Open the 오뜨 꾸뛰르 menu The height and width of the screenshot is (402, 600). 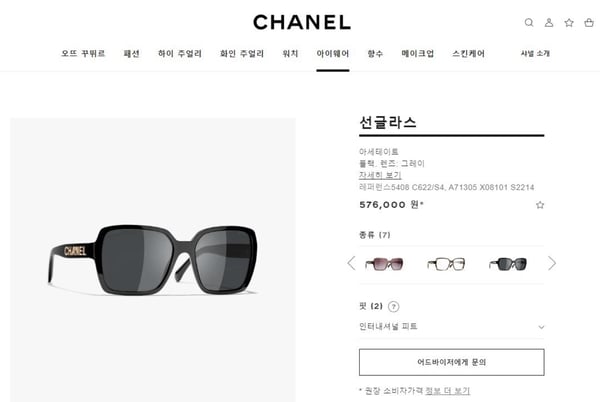[83, 54]
